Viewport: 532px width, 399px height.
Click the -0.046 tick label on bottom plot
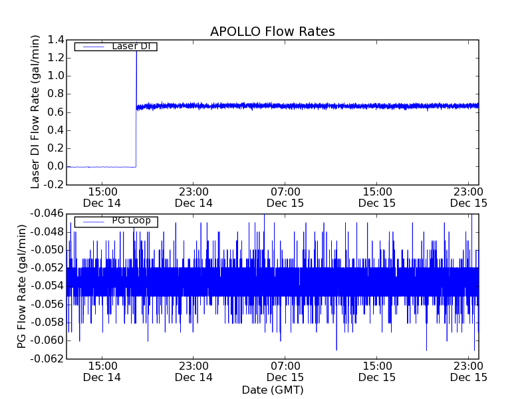[x=47, y=213]
